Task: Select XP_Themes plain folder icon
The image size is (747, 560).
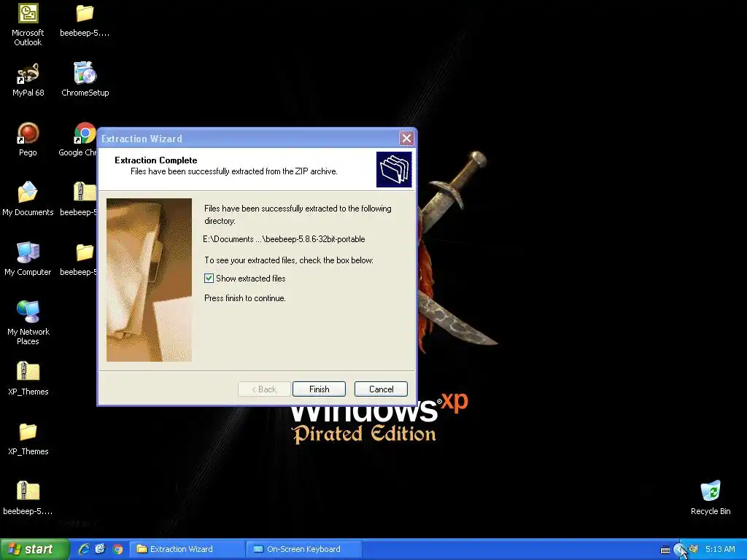Action: pyautogui.click(x=28, y=439)
